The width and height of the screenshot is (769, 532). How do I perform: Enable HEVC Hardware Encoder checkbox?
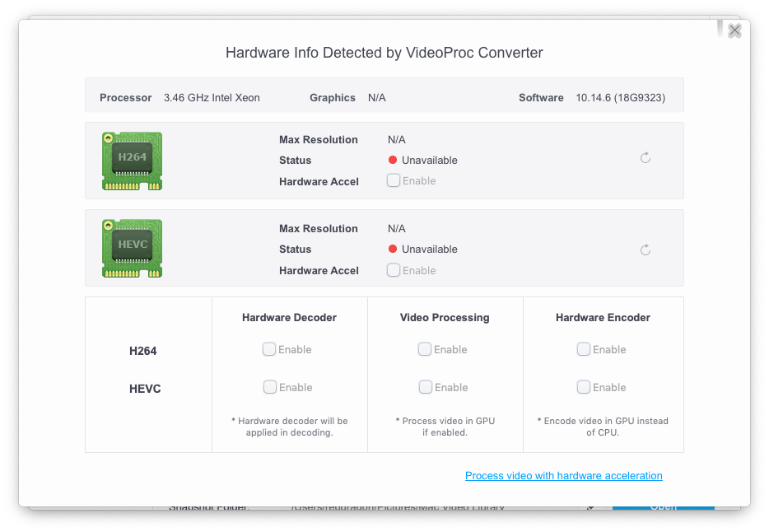(x=584, y=387)
